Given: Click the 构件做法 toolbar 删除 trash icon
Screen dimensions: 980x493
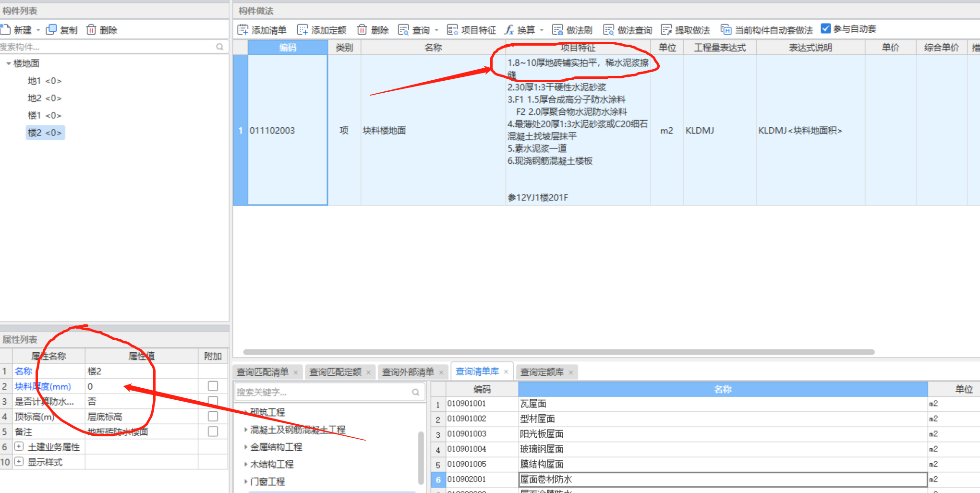Looking at the screenshot, I should tap(362, 30).
